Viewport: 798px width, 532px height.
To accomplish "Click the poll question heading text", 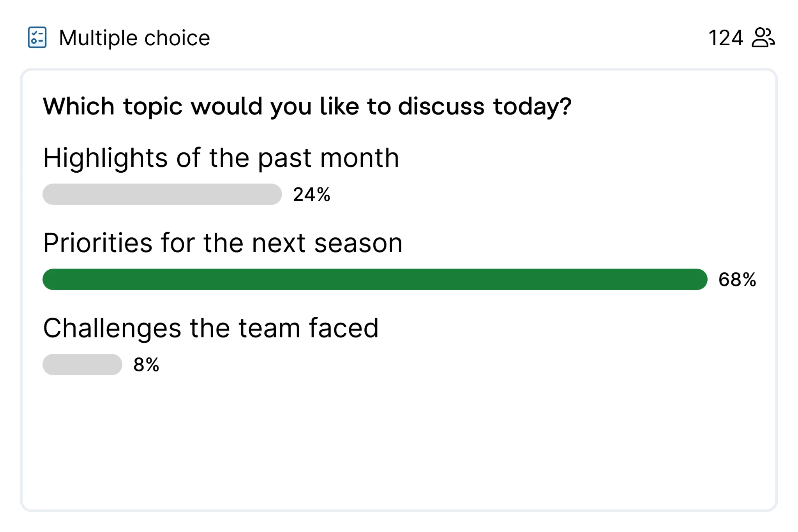I will [307, 106].
